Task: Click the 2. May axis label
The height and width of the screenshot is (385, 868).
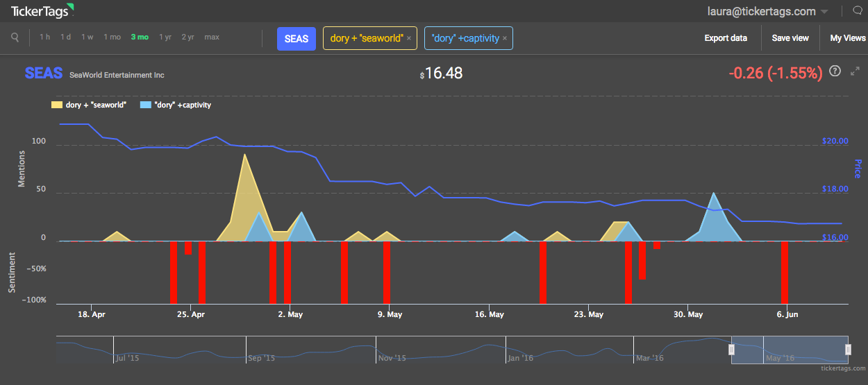Action: coord(290,314)
